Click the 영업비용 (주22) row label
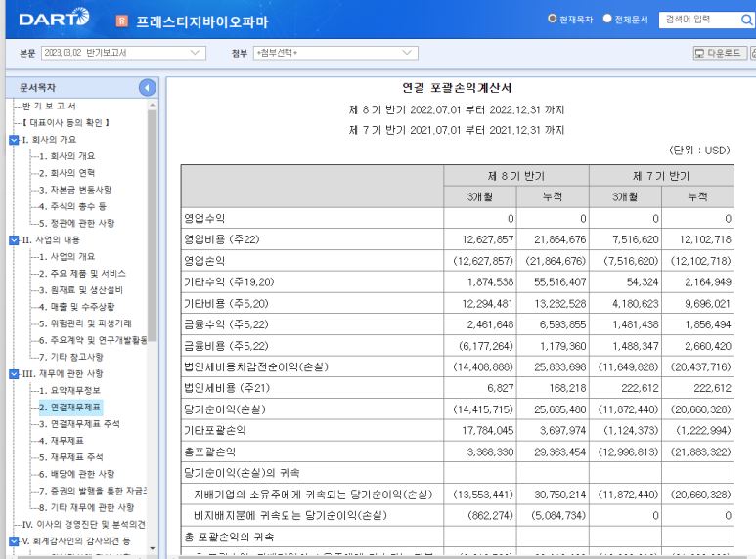The image size is (756, 559). 222,239
